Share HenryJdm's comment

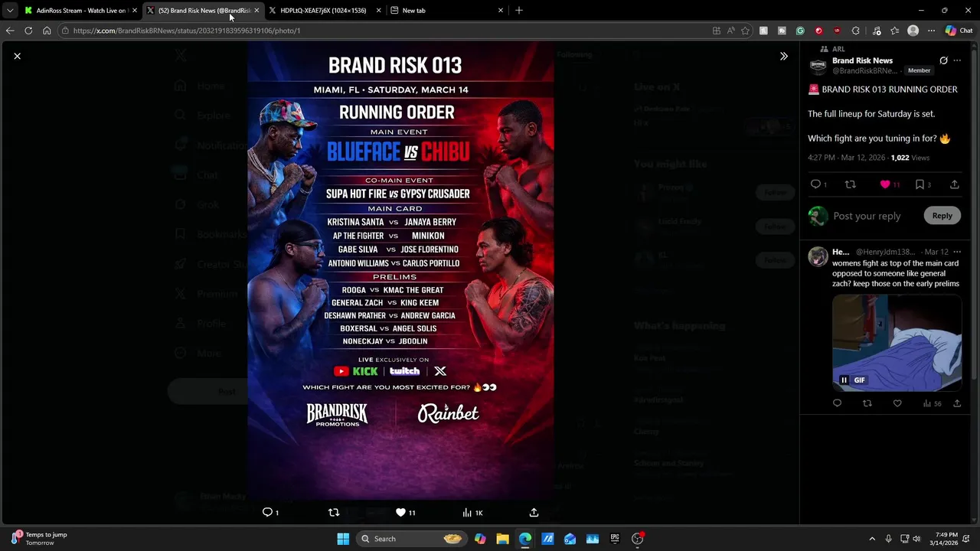click(957, 403)
